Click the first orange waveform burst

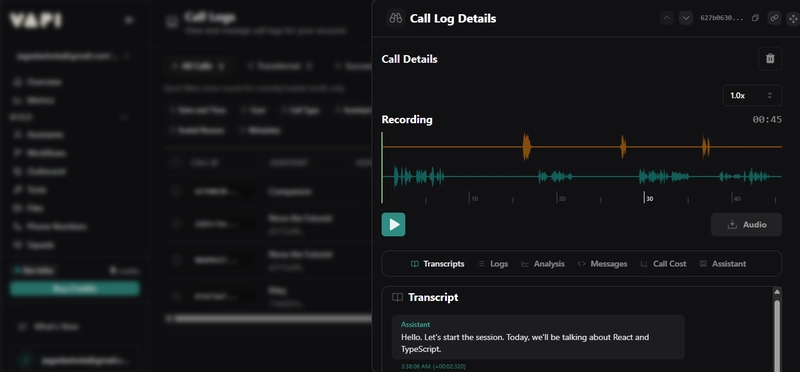(x=527, y=146)
